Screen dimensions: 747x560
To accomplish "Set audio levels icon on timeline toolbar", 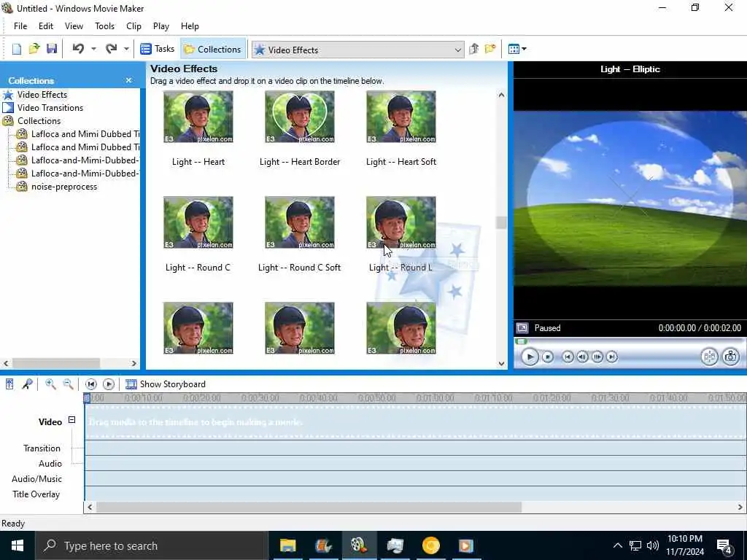I will pyautogui.click(x=9, y=384).
